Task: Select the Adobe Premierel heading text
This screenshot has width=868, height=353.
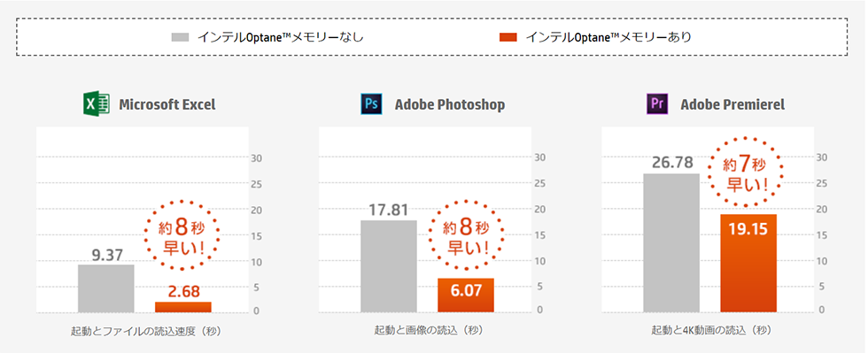Action: (732, 104)
